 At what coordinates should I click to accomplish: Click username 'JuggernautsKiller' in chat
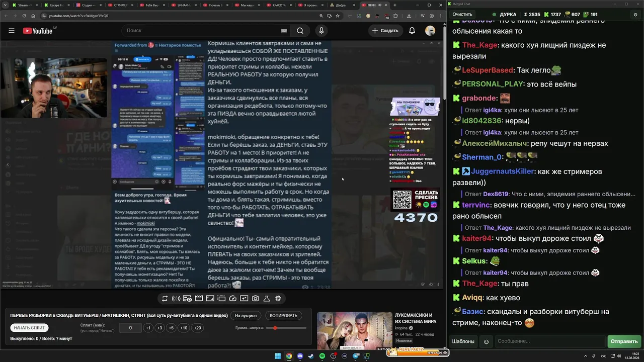coord(503,171)
